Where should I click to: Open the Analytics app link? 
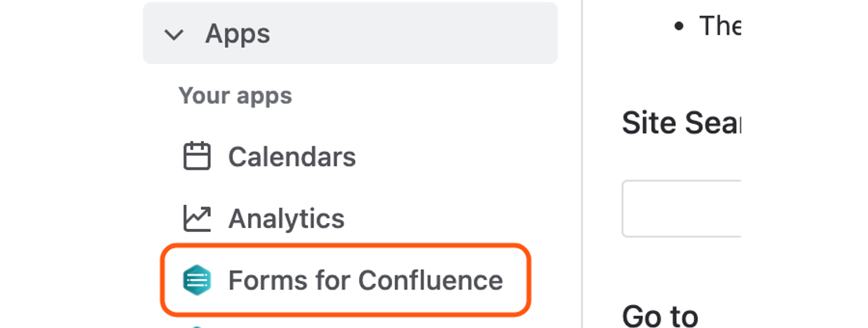[286, 219]
